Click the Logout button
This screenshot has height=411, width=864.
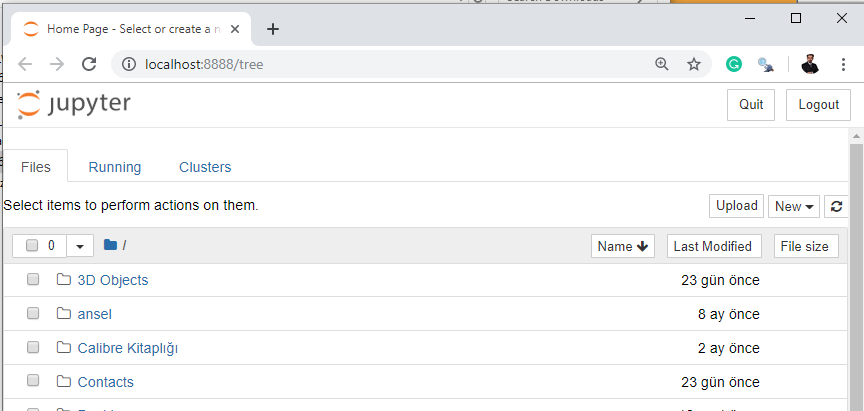tap(818, 105)
